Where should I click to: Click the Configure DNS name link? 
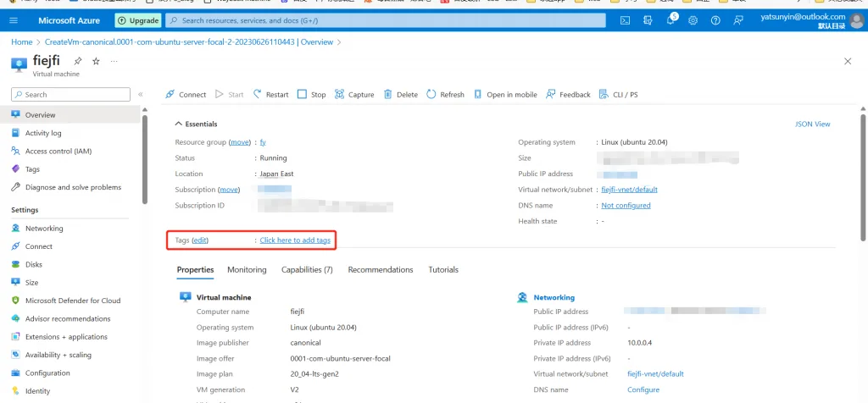(x=643, y=389)
